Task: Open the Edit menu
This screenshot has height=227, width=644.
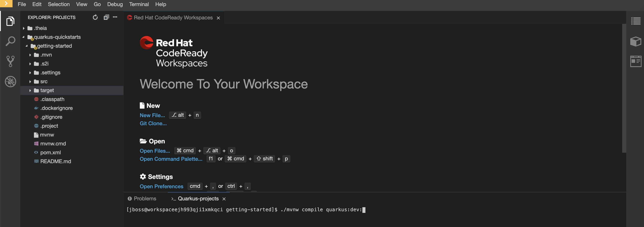Action: [x=37, y=4]
